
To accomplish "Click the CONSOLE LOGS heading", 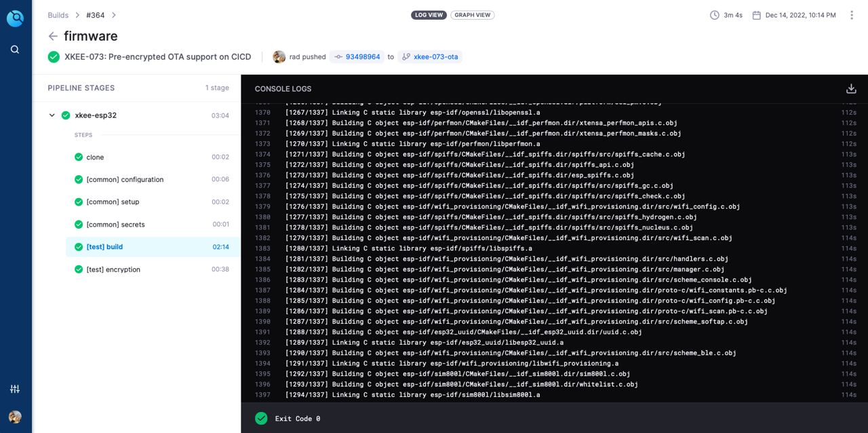I will (283, 89).
